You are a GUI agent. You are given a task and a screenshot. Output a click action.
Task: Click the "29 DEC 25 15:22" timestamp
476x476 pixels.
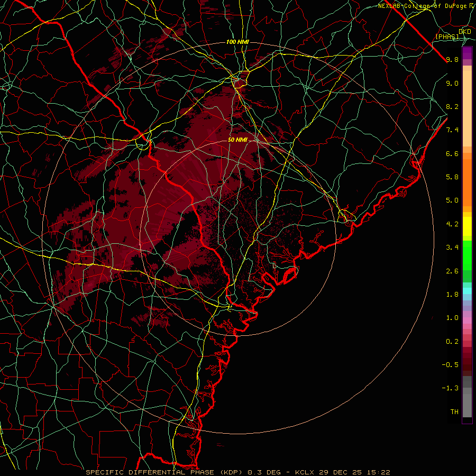click(354, 472)
